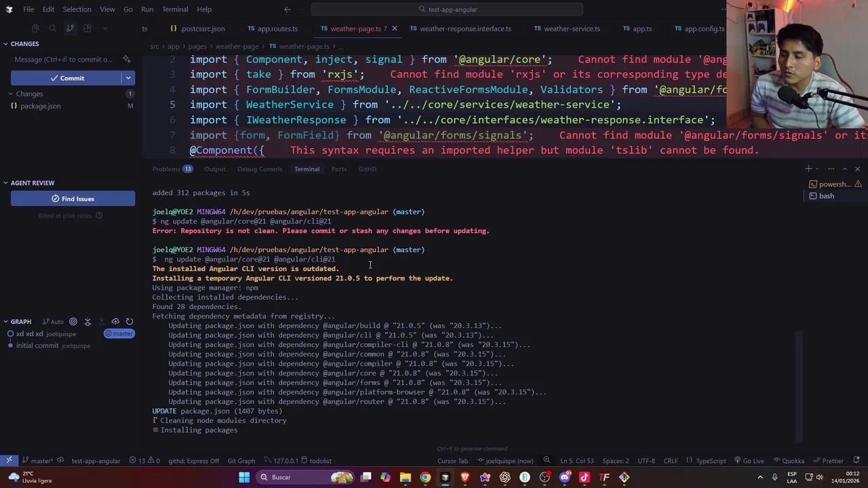Start Go Live server from status bar
The width and height of the screenshot is (868, 488).
pos(748,461)
